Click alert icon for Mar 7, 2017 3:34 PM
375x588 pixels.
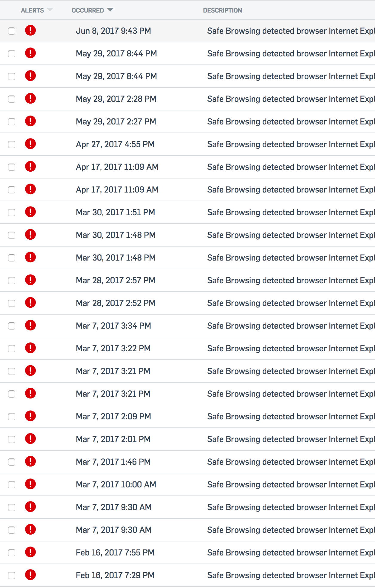coord(30,325)
